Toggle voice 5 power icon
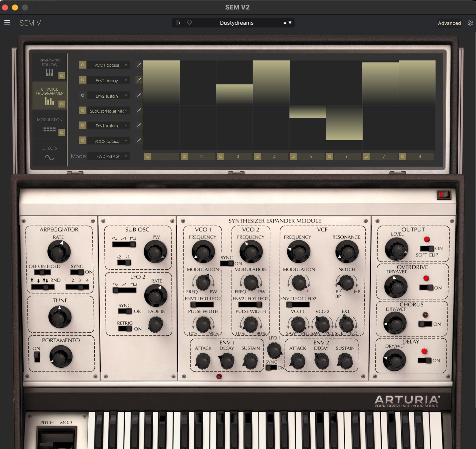The width and height of the screenshot is (476, 449). tap(293, 156)
